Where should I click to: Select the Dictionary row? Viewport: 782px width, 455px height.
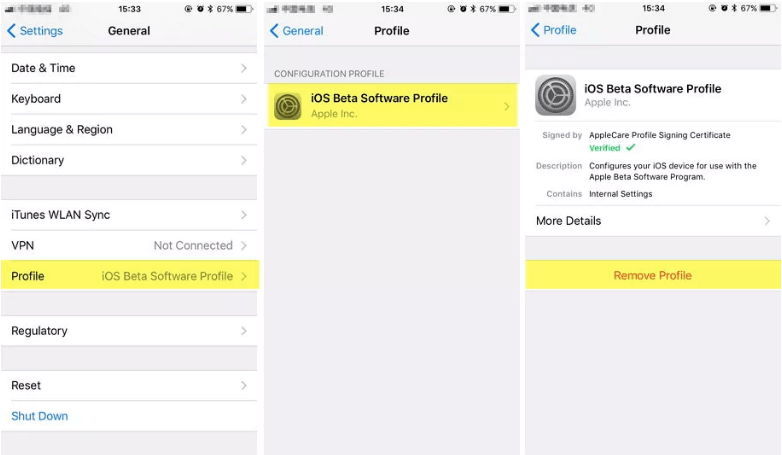click(x=129, y=160)
